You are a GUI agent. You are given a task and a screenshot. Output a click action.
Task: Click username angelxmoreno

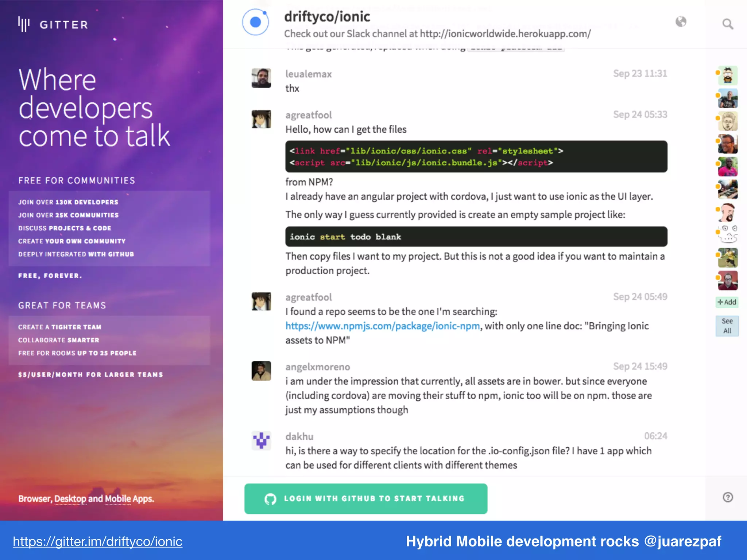(x=318, y=367)
